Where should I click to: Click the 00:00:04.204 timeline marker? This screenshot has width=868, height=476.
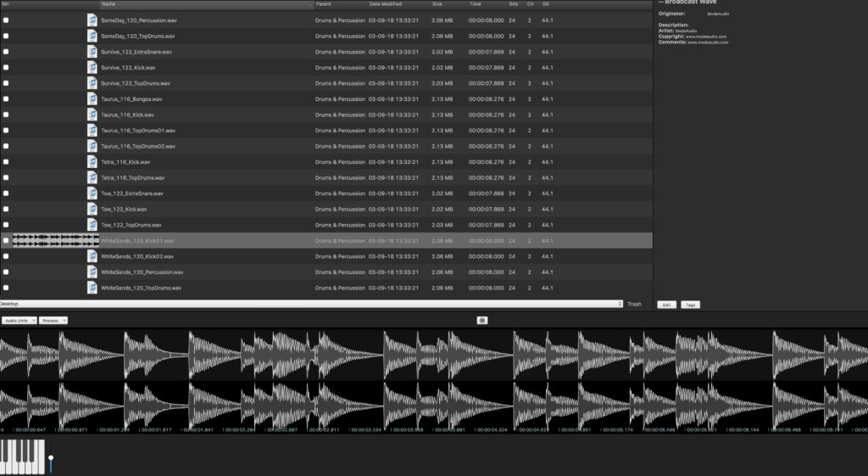tap(492, 430)
